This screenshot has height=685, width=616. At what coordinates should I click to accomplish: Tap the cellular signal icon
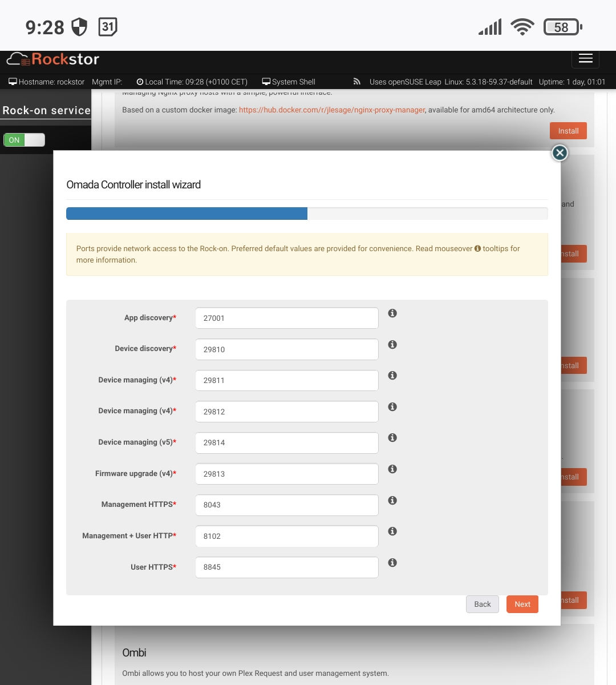(490, 27)
